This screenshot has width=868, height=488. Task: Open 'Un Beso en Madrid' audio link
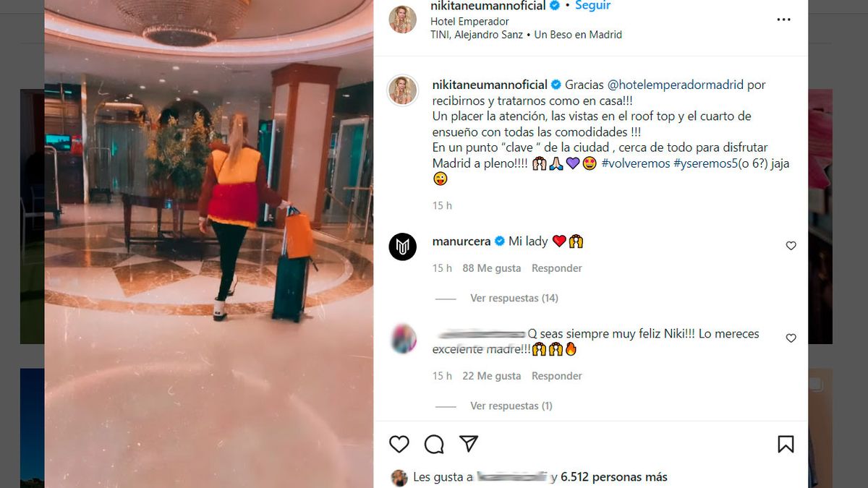pos(578,35)
